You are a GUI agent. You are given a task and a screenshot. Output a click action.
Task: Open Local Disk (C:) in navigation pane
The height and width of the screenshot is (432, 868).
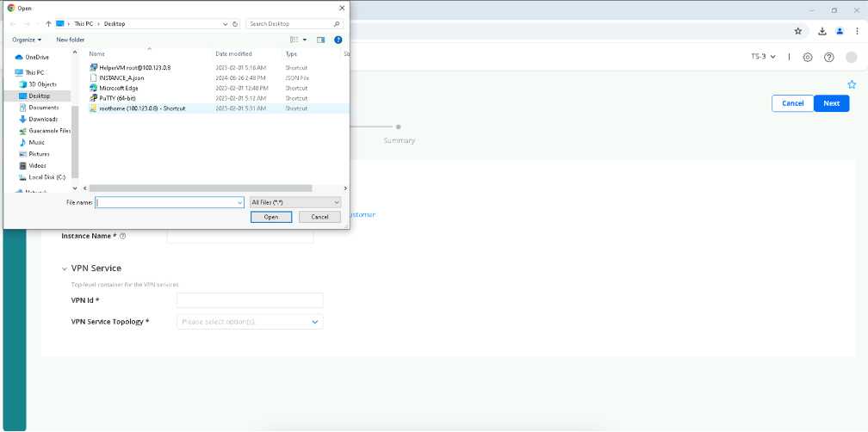[x=46, y=177]
